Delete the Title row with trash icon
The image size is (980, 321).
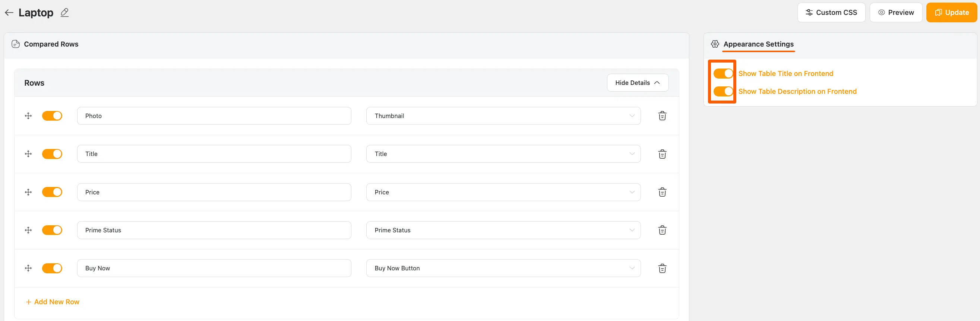coord(662,154)
